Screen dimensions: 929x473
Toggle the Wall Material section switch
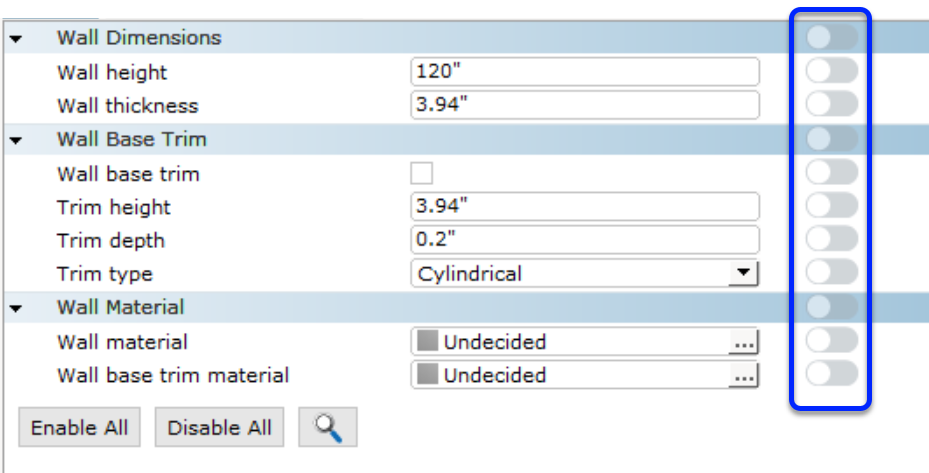point(832,307)
